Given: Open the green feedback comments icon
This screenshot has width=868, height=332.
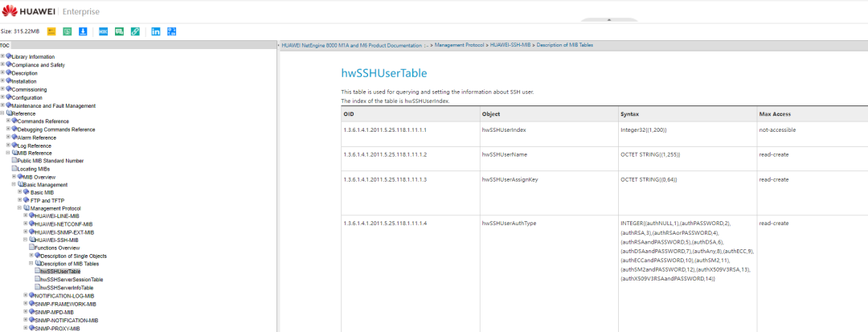Looking at the screenshot, I should click(119, 31).
